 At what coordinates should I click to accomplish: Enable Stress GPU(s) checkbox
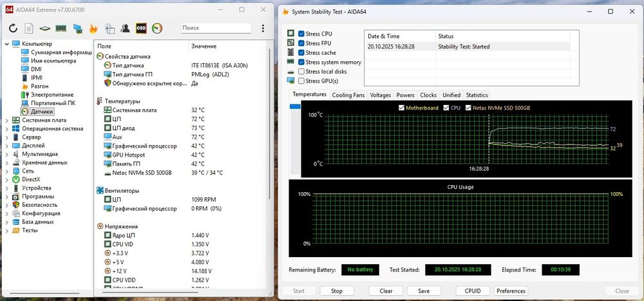(301, 81)
